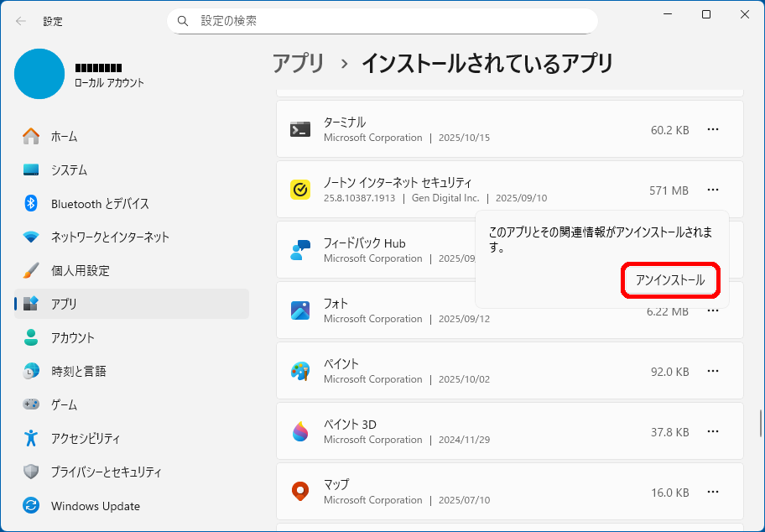Go back using the back arrow

[x=20, y=21]
